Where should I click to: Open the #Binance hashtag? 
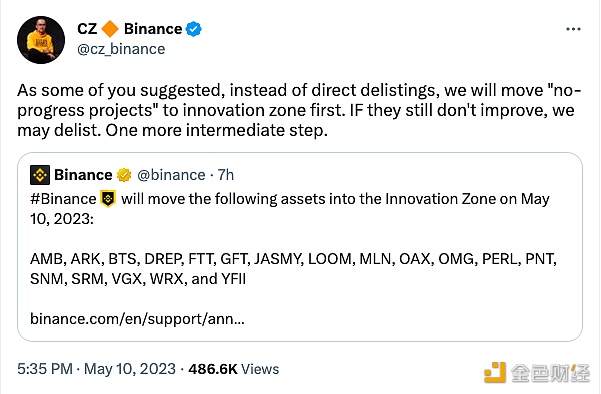[x=63, y=199]
